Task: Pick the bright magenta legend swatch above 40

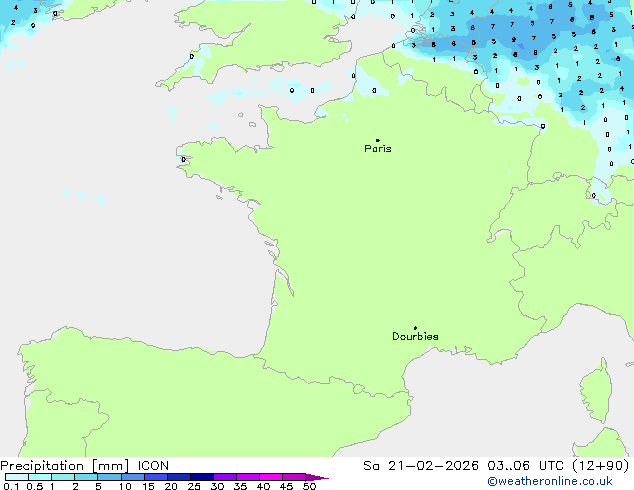Action: tap(271, 477)
